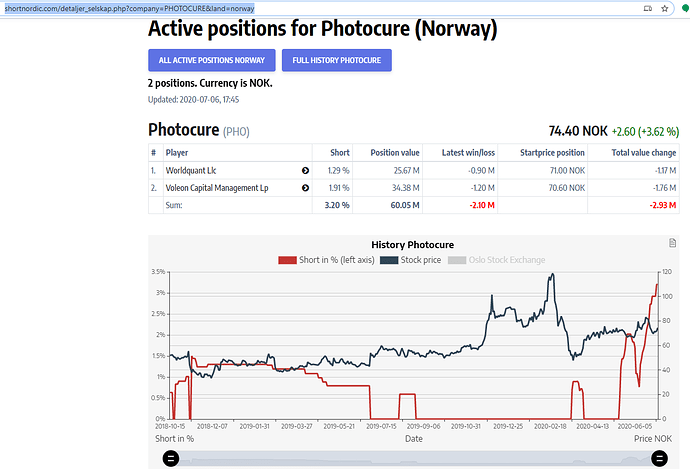
Task: Sort by Startprice position column header
Action: click(x=552, y=153)
